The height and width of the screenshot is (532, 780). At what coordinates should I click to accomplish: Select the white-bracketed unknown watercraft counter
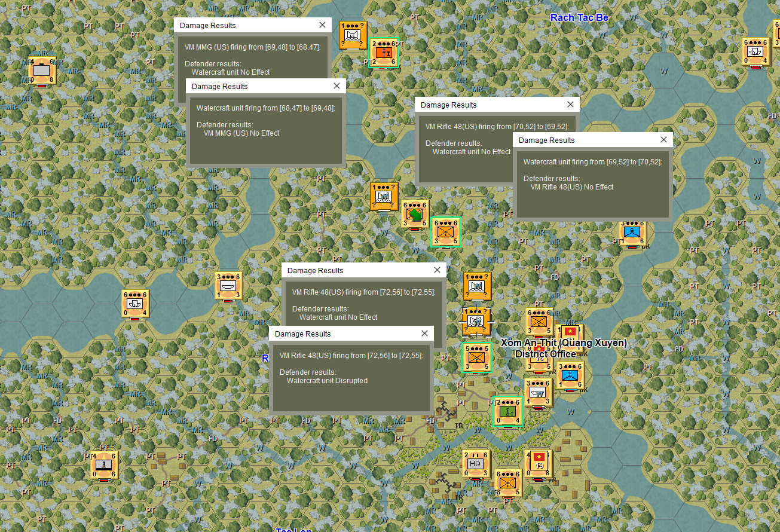click(477, 322)
